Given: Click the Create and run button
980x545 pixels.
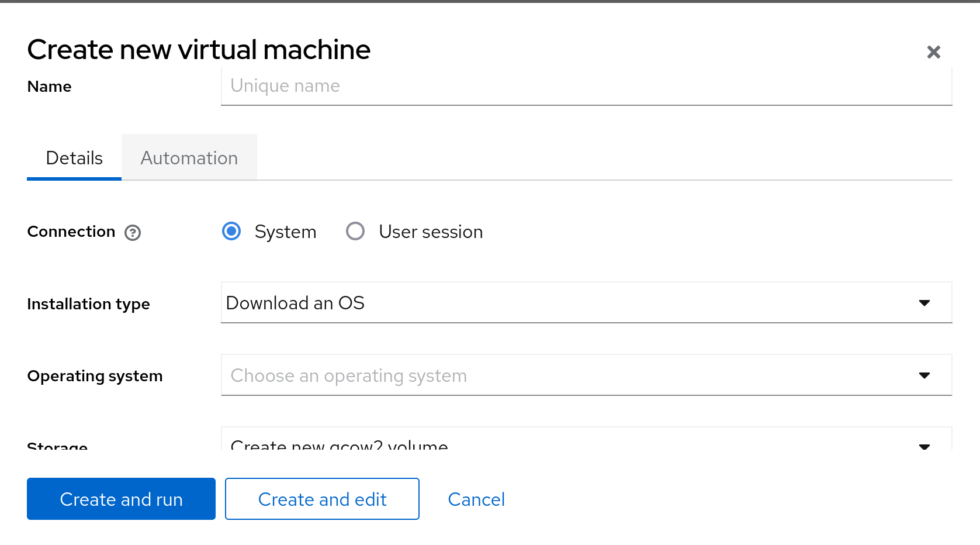Looking at the screenshot, I should tap(120, 499).
